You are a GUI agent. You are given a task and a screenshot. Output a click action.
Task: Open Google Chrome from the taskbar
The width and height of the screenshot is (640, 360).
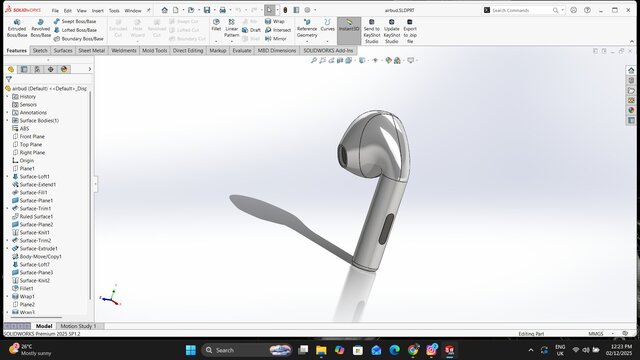click(413, 350)
